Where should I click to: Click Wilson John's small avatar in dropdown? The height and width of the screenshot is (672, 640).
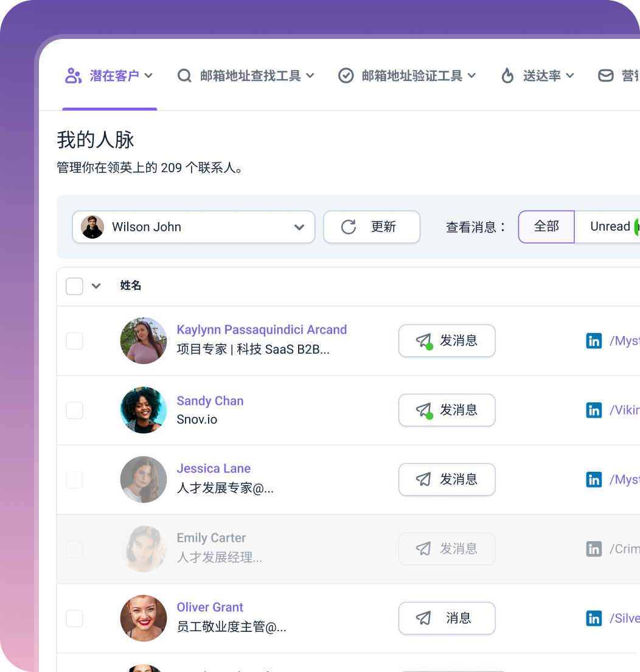click(x=92, y=226)
